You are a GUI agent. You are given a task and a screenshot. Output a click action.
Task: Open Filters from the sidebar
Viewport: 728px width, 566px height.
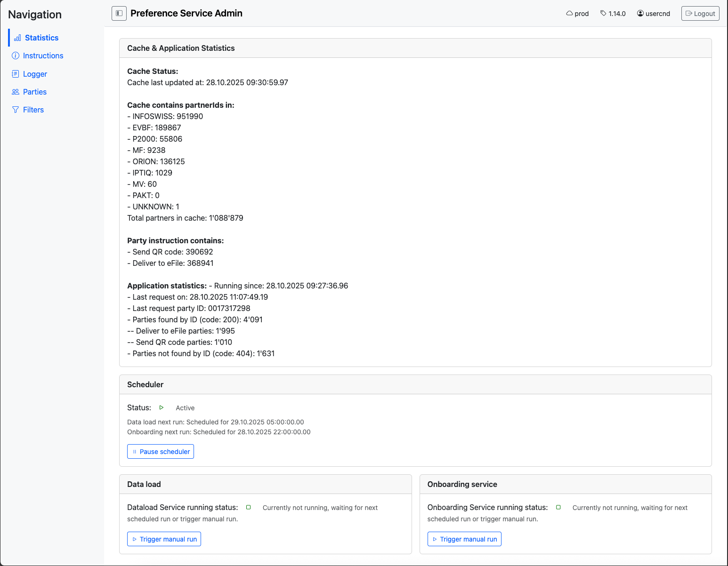point(33,110)
